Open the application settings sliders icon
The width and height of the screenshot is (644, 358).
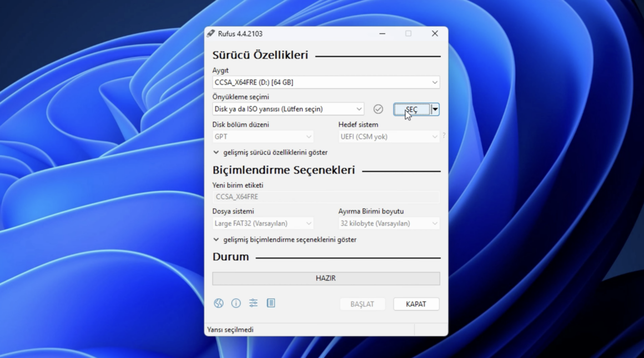[x=253, y=304]
